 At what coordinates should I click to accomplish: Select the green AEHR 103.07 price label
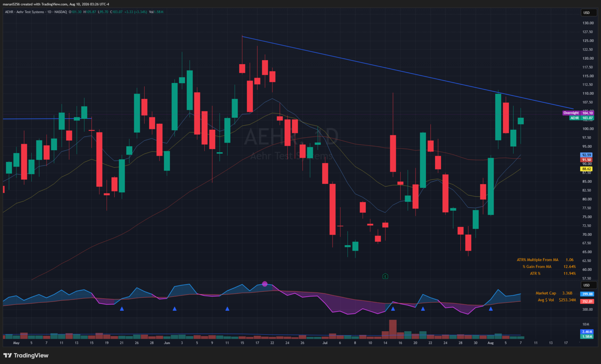tap(581, 118)
